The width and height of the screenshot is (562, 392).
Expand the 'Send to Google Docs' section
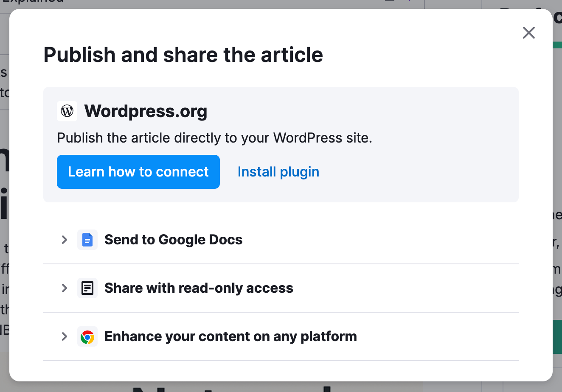click(64, 239)
